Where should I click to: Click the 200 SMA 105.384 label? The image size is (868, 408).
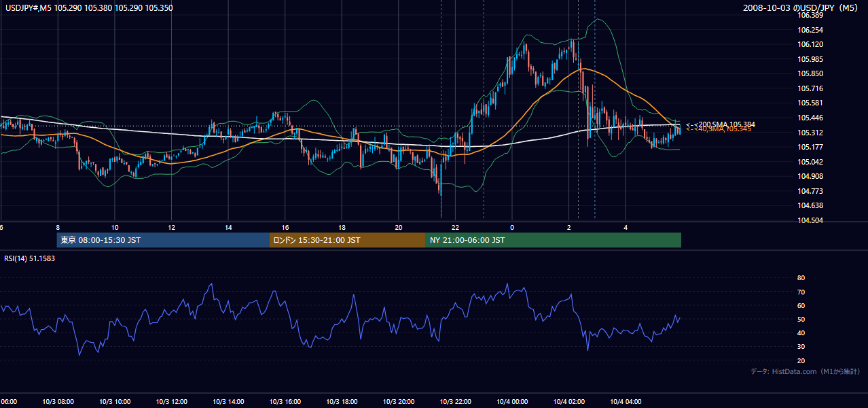tap(720, 124)
